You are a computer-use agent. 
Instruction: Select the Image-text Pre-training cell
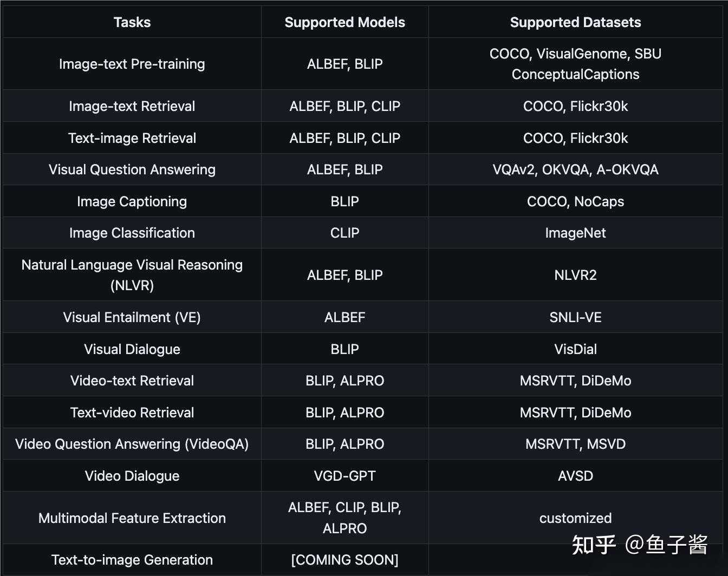click(132, 64)
